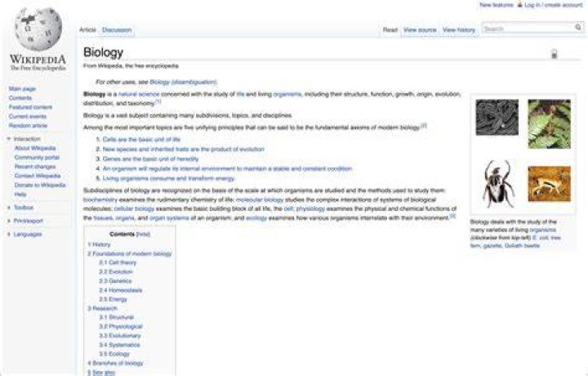Follow the cellular biology link
Viewport: 588px width, 376px height.
click(x=134, y=208)
